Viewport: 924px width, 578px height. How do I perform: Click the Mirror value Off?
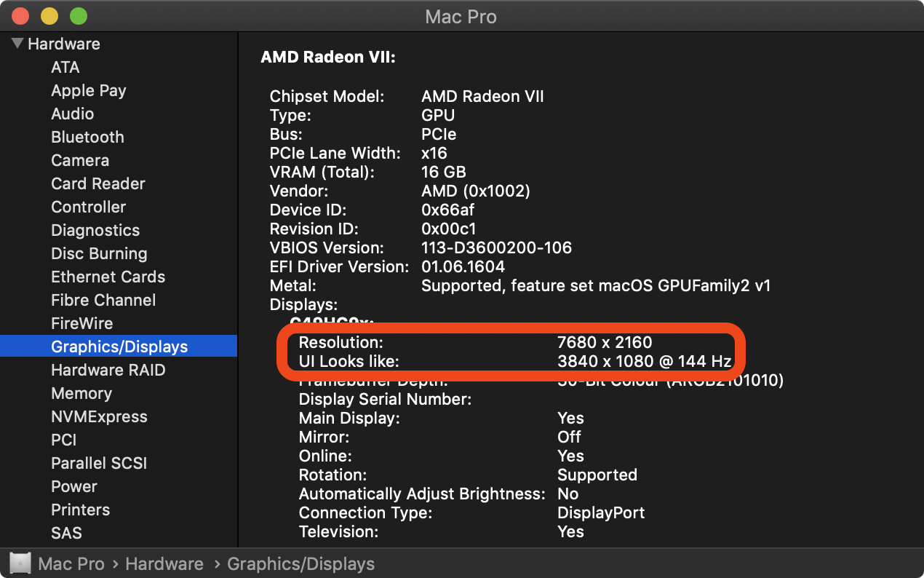569,437
